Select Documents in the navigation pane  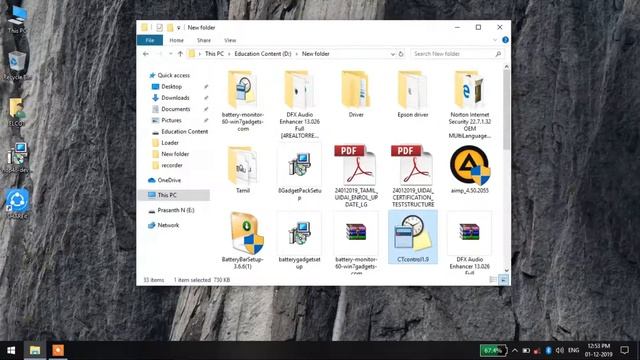point(176,109)
